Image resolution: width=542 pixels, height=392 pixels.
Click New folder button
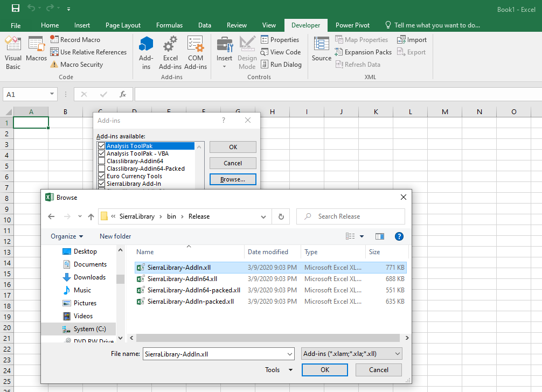(115, 236)
